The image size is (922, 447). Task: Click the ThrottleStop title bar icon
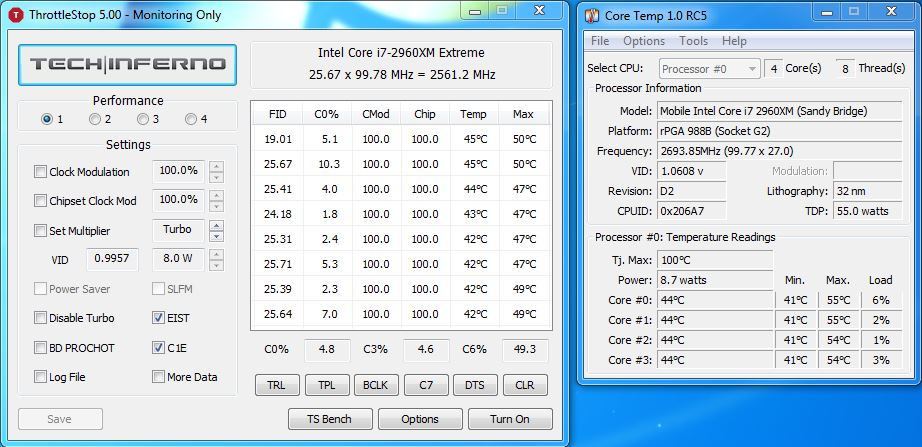point(17,15)
